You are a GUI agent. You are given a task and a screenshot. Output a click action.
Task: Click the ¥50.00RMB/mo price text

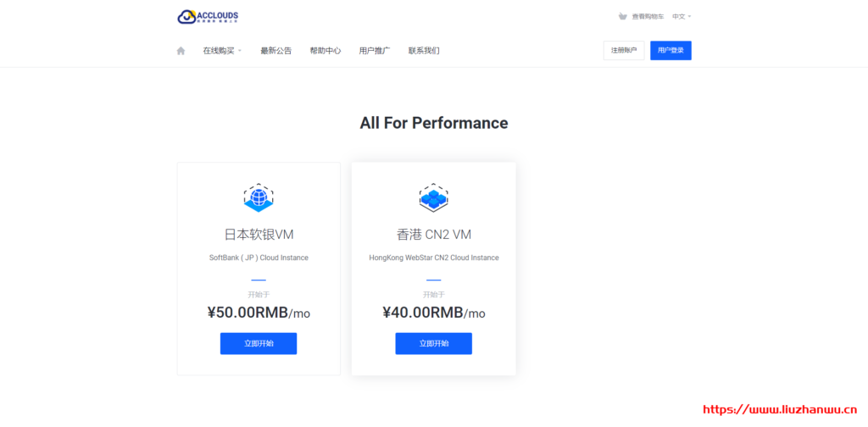tap(259, 313)
